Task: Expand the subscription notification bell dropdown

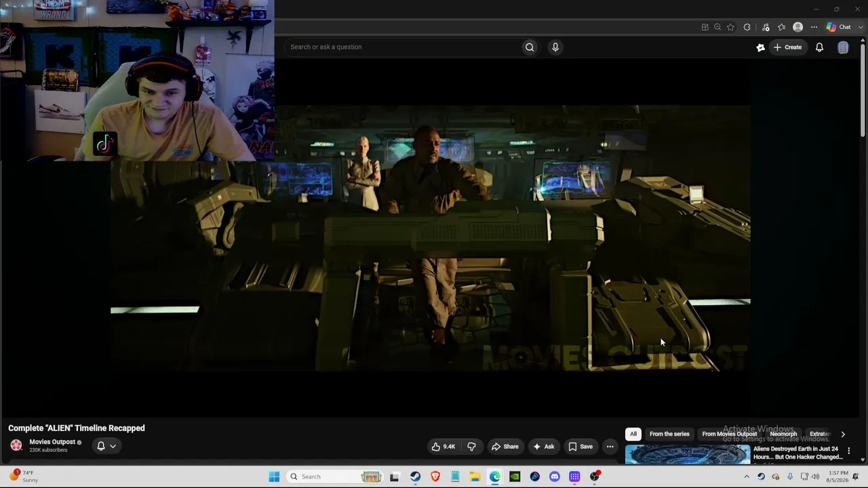Action: point(106,446)
